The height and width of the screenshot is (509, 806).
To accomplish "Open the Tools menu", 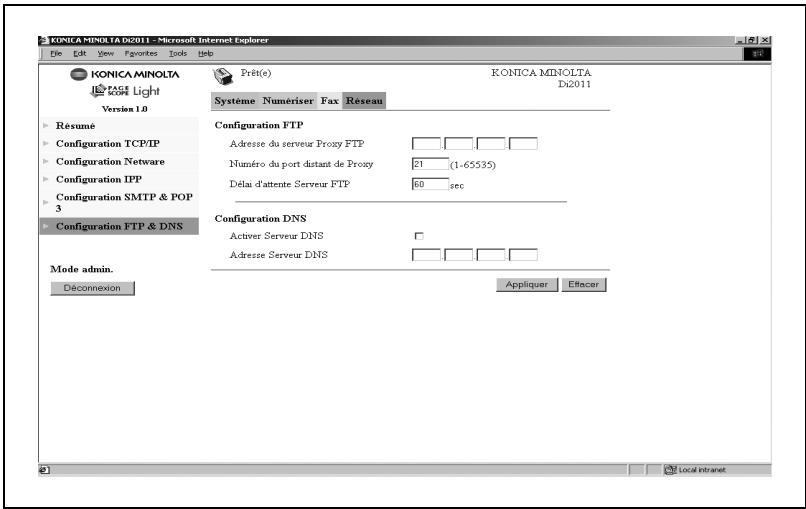I will [178, 53].
